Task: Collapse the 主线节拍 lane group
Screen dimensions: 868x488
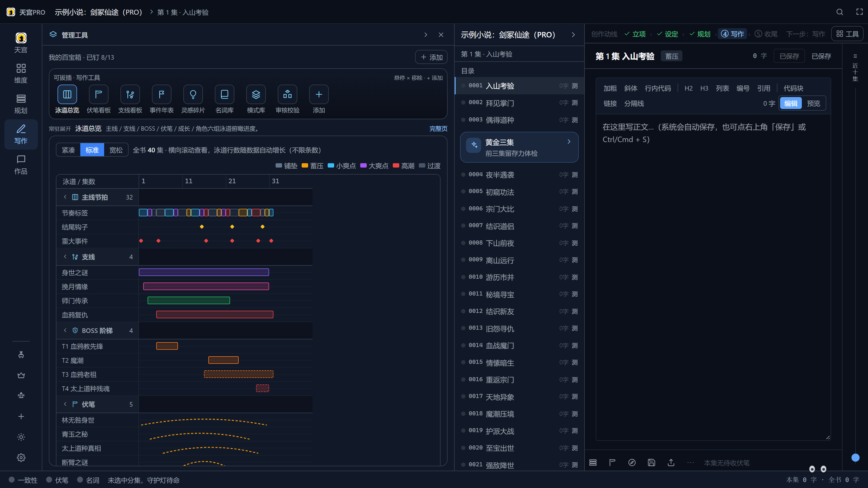Action: (x=65, y=197)
